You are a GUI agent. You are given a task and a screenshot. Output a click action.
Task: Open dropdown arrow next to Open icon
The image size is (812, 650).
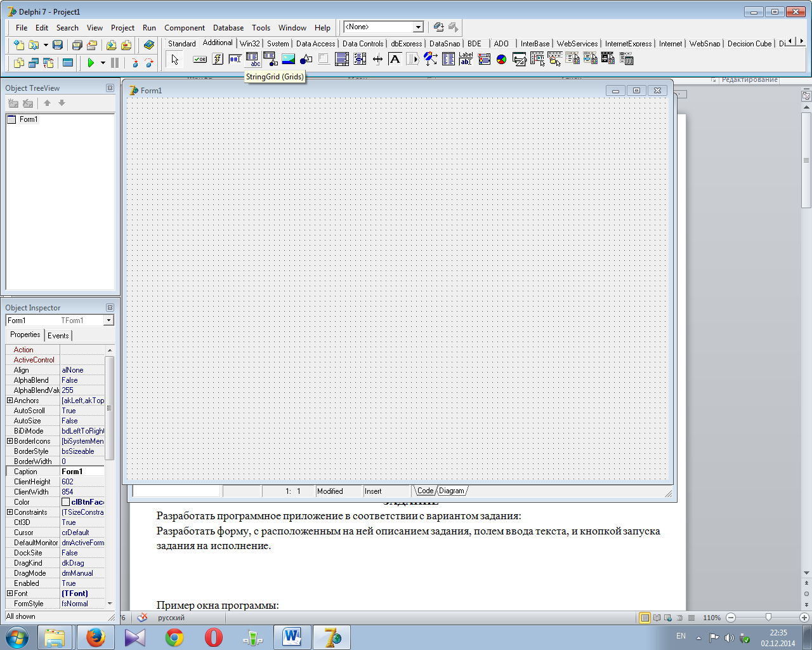46,45
